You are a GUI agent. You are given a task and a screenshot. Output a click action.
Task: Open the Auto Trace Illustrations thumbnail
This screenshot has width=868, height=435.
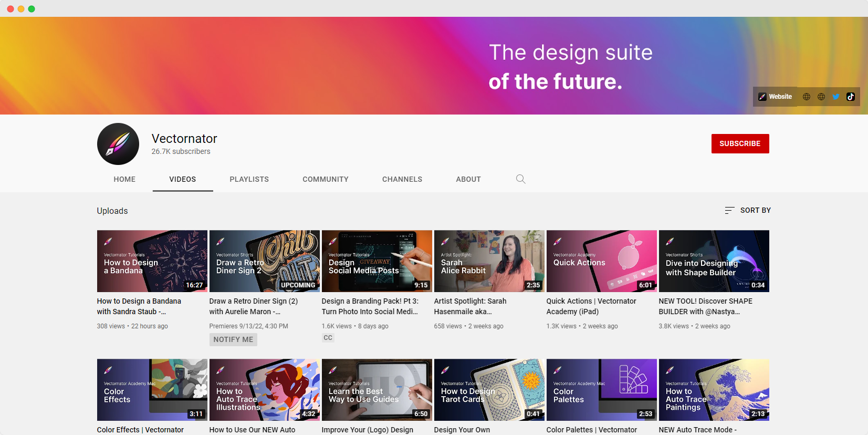tap(265, 390)
